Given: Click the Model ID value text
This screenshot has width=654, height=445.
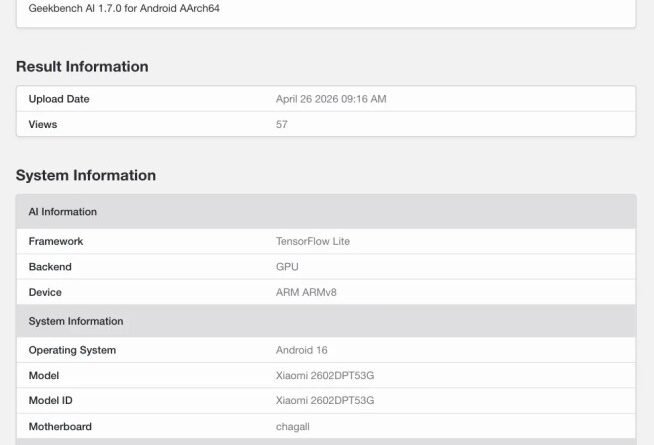Looking at the screenshot, I should [325, 401].
